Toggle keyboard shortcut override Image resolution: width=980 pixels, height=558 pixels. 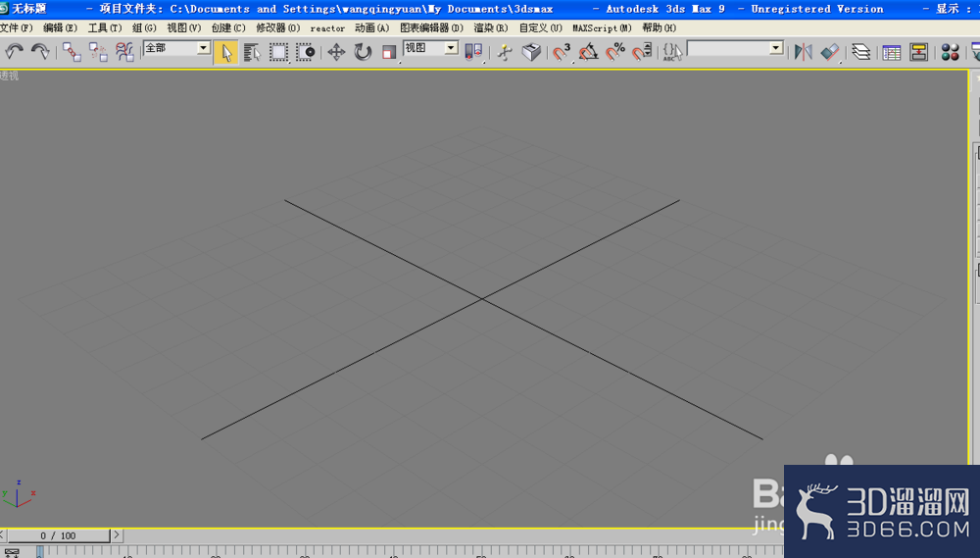(x=531, y=52)
